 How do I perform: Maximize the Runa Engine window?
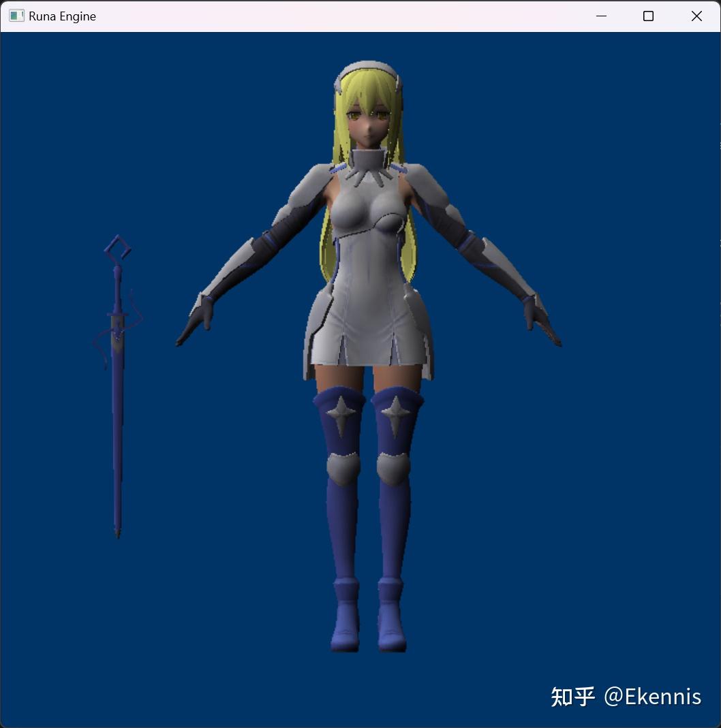(648, 16)
